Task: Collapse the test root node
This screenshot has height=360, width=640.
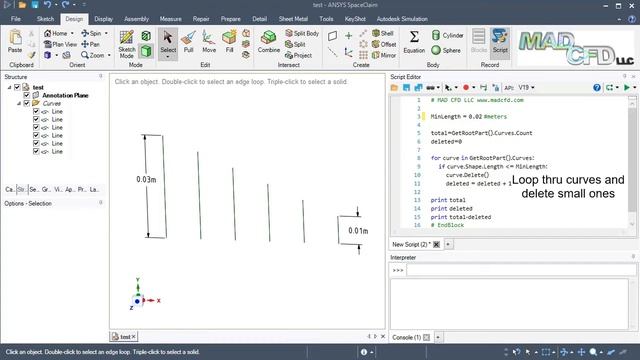Action: [9, 87]
